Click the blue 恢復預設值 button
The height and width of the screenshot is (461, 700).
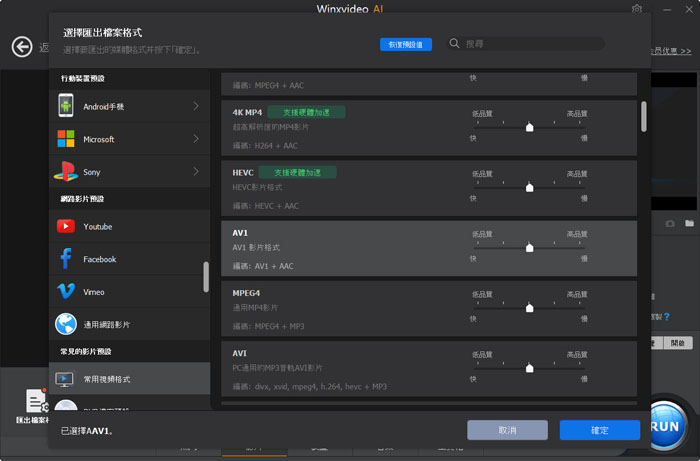click(x=406, y=44)
